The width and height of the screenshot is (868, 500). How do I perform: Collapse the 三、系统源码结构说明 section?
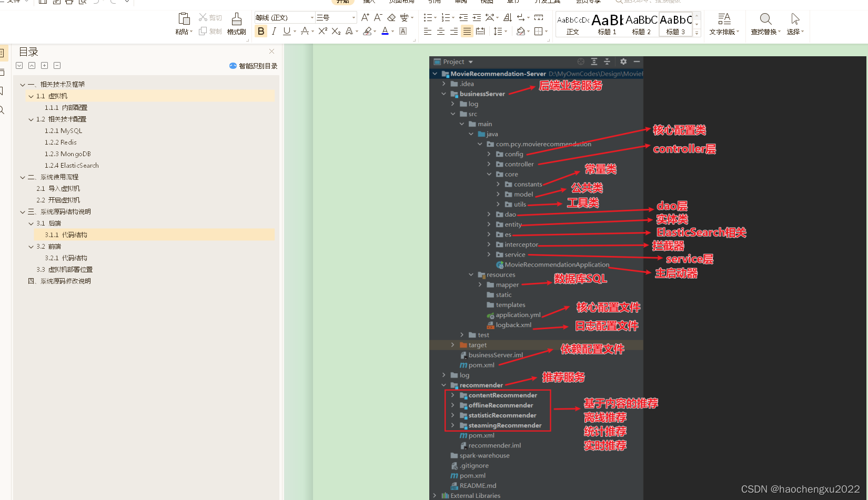click(x=23, y=212)
